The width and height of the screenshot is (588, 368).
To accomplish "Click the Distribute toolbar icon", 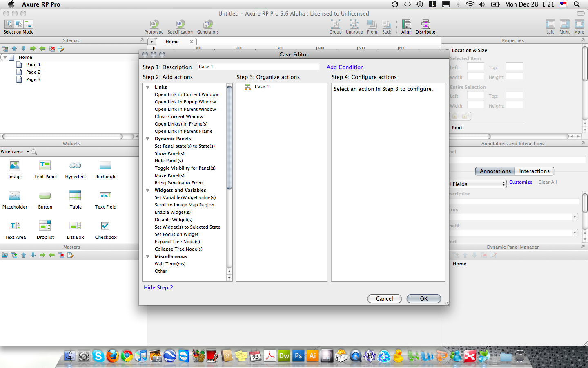I will [425, 25].
